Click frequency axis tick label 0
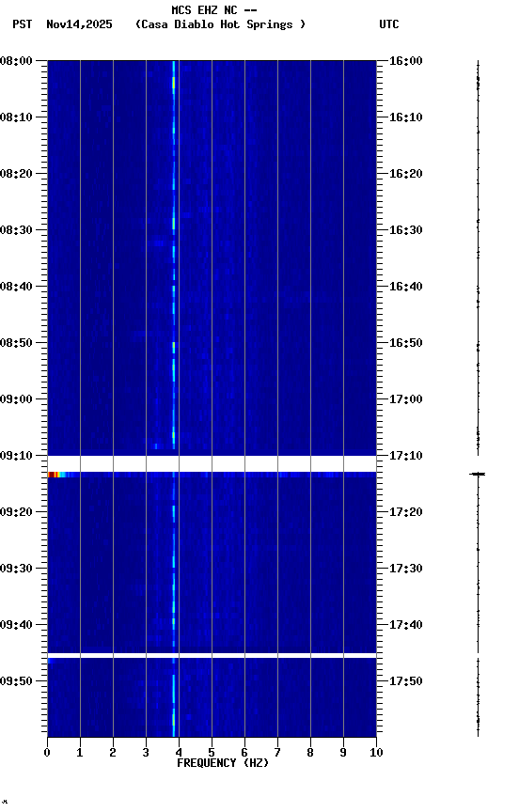 tap(47, 753)
